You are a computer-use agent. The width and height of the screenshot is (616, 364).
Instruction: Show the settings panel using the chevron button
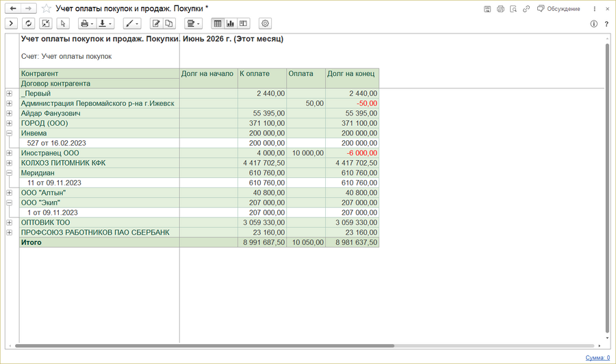click(x=11, y=23)
